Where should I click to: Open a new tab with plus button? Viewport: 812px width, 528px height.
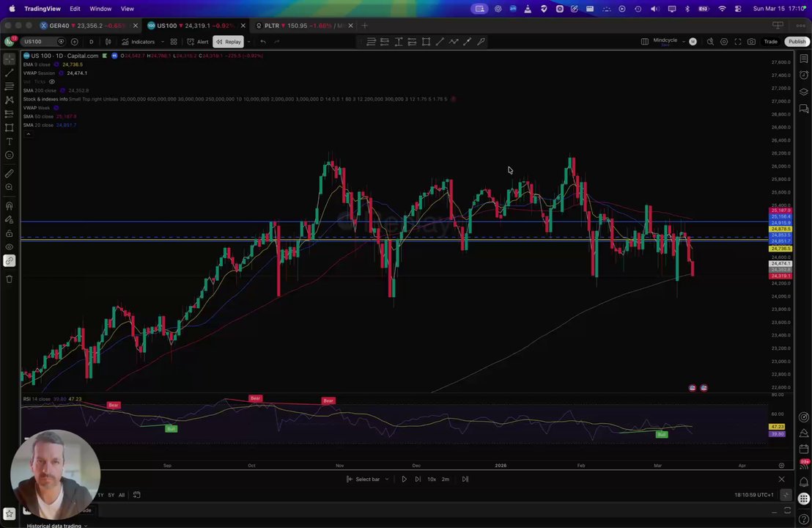(364, 26)
